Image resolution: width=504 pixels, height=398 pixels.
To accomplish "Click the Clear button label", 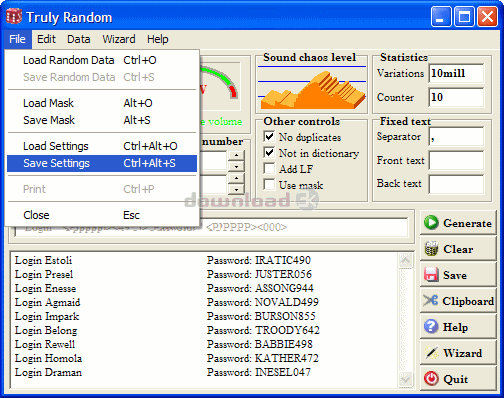I will pos(458,249).
